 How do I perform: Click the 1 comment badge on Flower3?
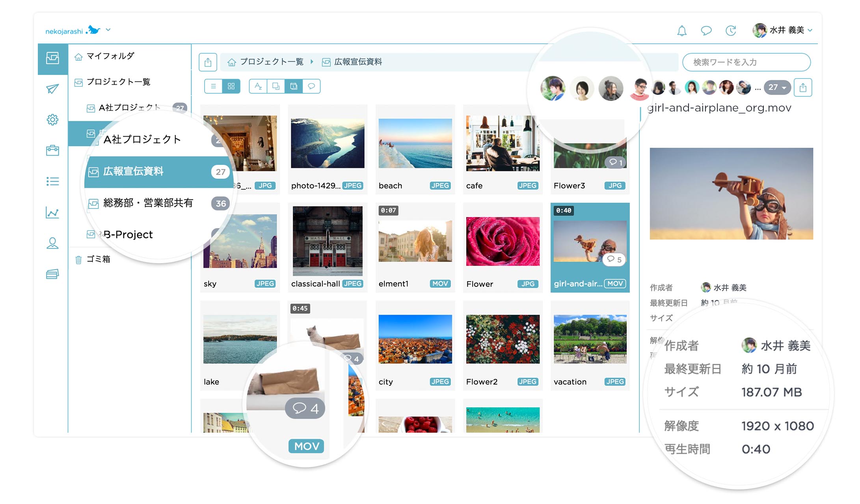click(x=615, y=162)
